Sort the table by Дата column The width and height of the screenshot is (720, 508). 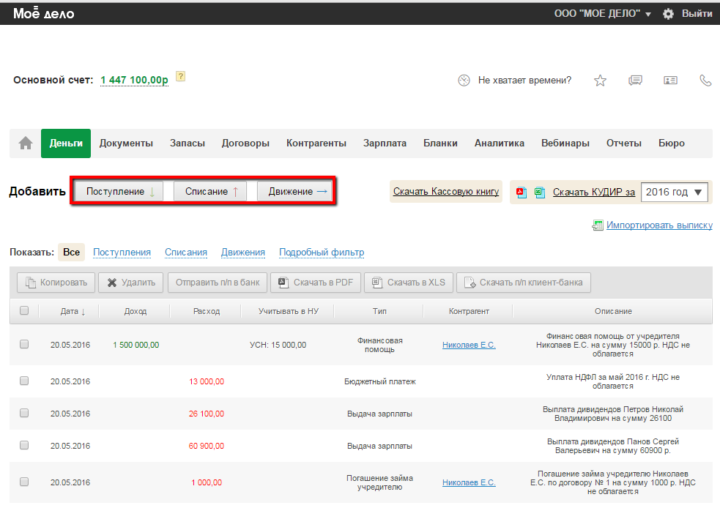click(x=72, y=311)
